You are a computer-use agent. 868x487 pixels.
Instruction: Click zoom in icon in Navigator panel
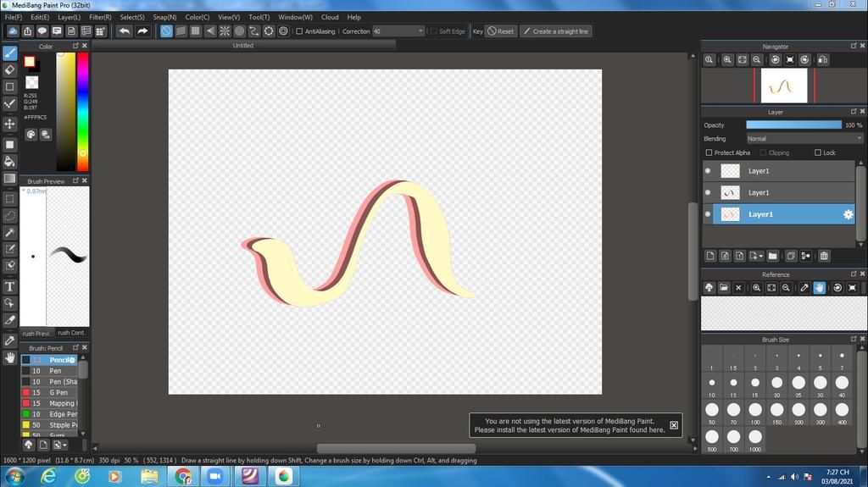tap(727, 60)
